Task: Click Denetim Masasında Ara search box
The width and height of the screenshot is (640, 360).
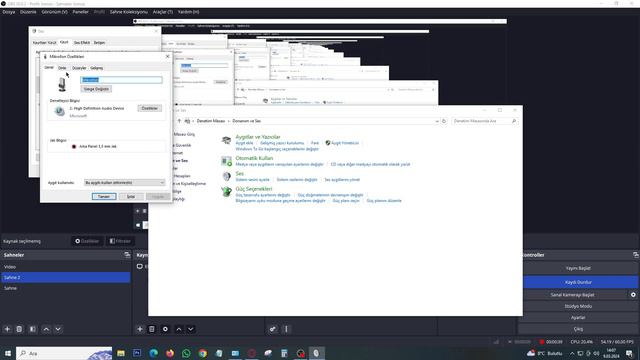Action: (484, 121)
